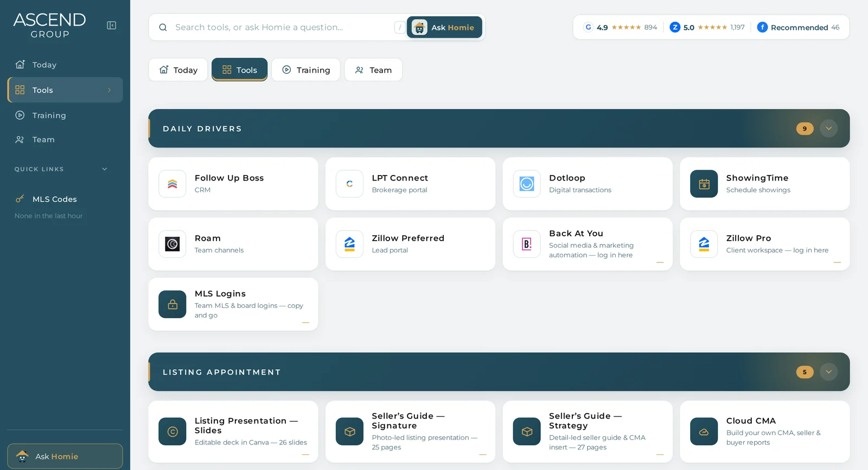
Task: Click the MLS Logins lock icon
Action: [x=173, y=304]
